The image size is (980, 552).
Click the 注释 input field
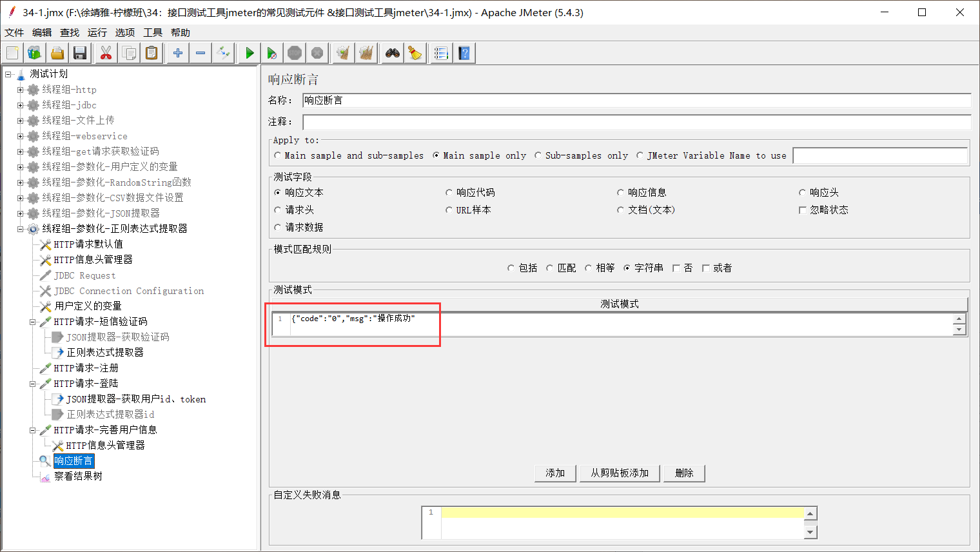pos(636,122)
